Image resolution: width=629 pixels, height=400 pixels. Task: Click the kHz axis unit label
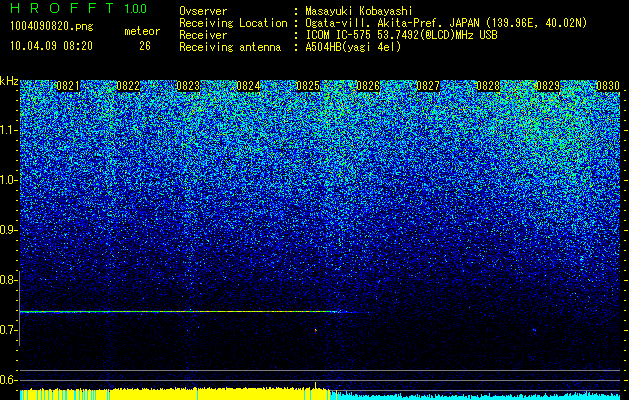coord(9,81)
